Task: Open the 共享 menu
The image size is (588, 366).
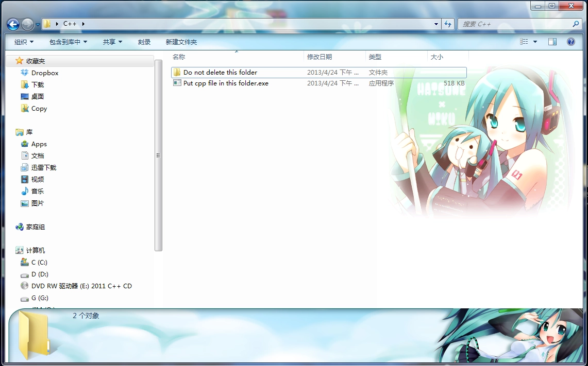Action: pos(112,42)
